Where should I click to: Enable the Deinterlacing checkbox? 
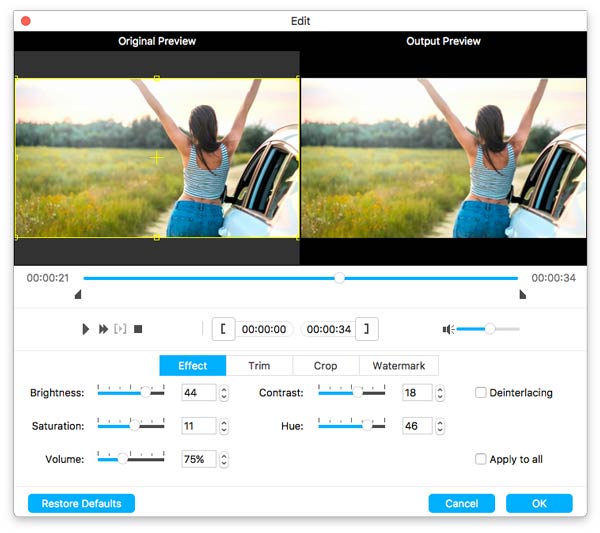point(481,393)
